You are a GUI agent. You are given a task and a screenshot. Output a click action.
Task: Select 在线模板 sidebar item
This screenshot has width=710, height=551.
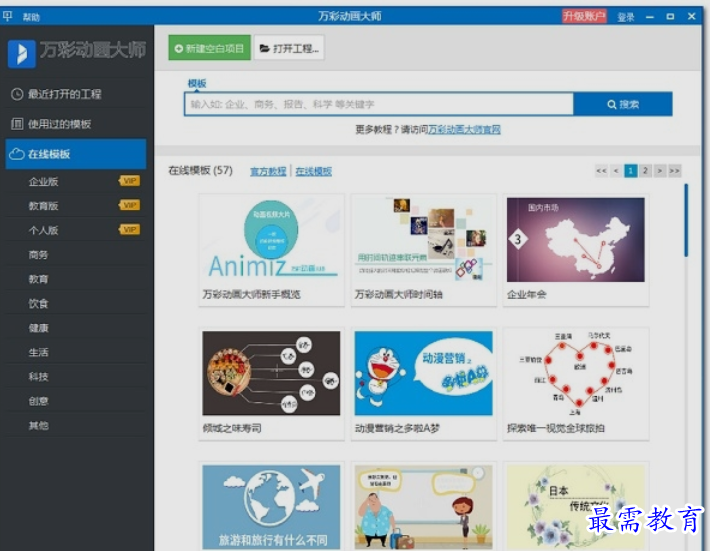tap(76, 154)
